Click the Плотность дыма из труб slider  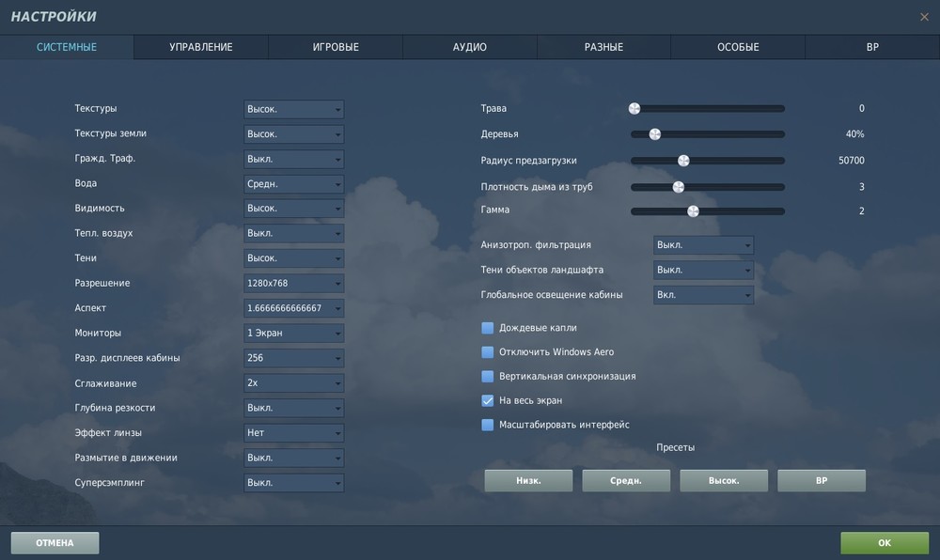pos(708,187)
